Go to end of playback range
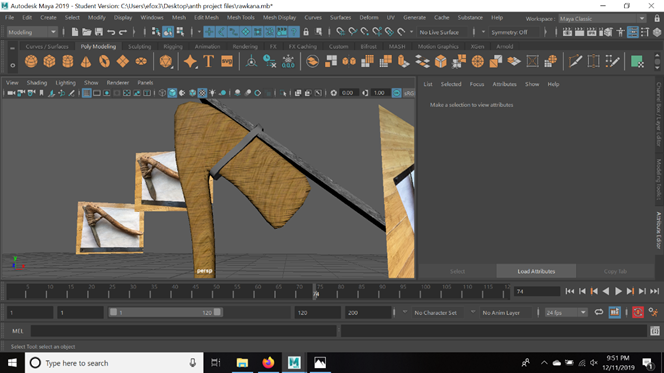664x373 pixels. click(x=655, y=291)
